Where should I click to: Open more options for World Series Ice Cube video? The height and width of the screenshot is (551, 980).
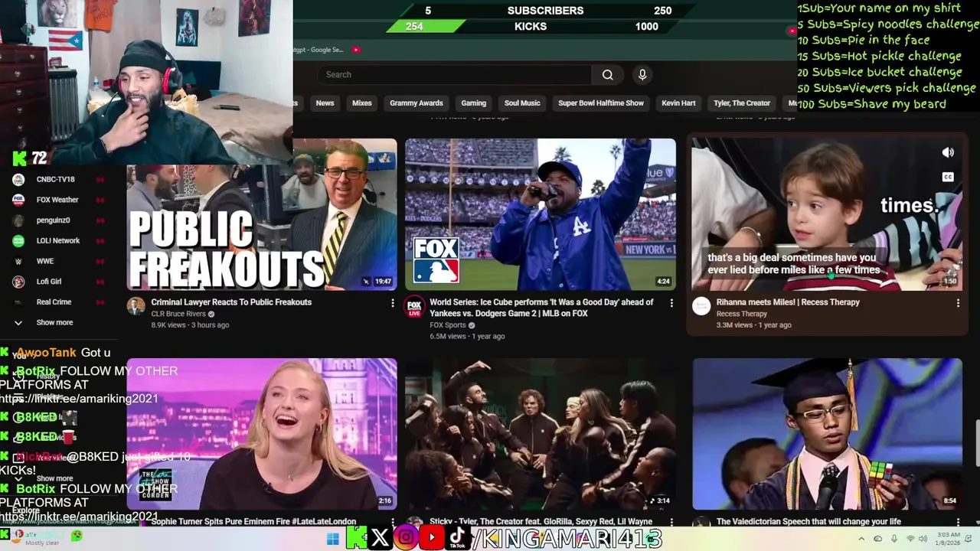671,303
